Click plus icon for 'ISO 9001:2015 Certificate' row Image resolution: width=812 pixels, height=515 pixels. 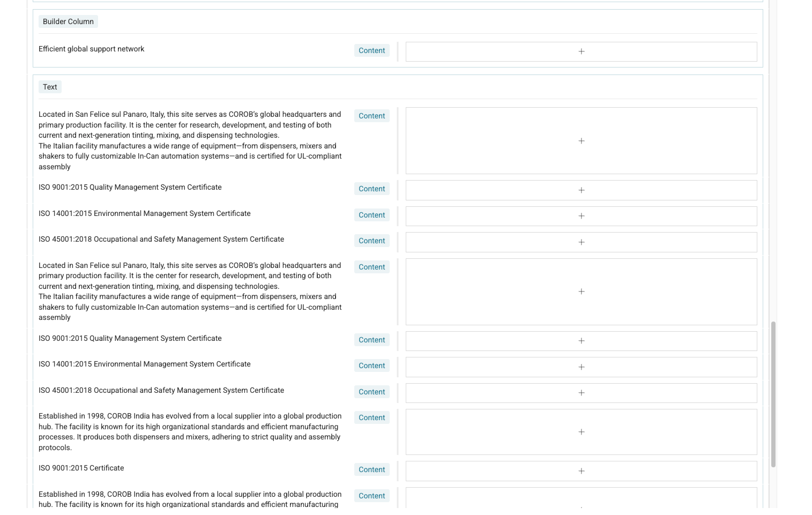(581, 471)
